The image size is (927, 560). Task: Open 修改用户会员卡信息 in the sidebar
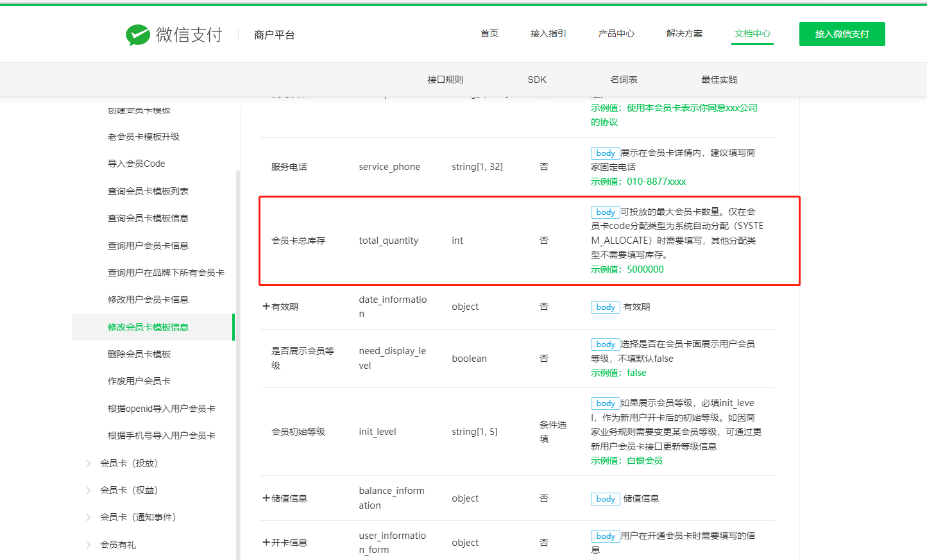pos(148,300)
